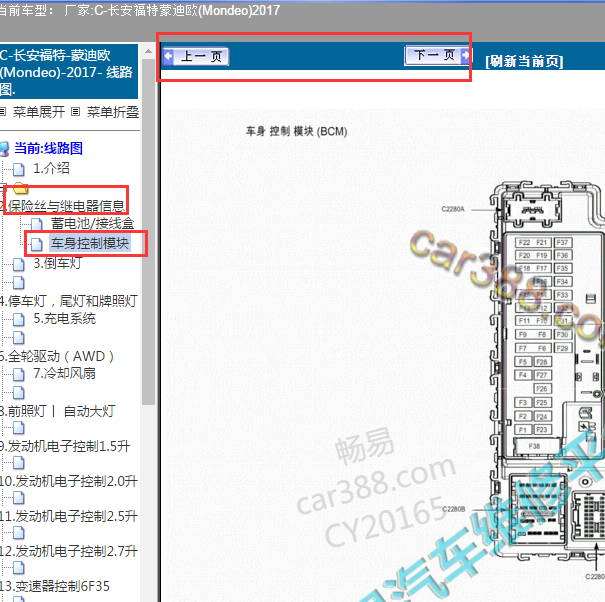Image resolution: width=605 pixels, height=602 pixels.
Task: Collapse the menu with 菜单折叠
Action: [113, 112]
